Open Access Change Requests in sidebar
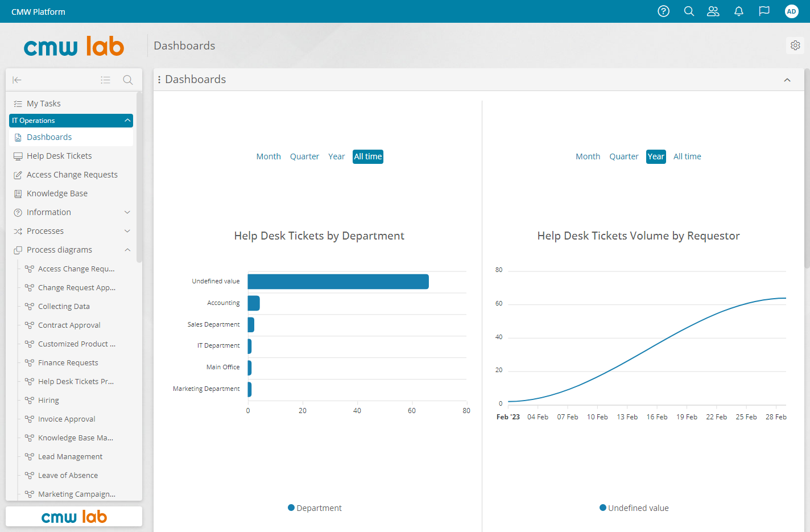 click(x=72, y=175)
